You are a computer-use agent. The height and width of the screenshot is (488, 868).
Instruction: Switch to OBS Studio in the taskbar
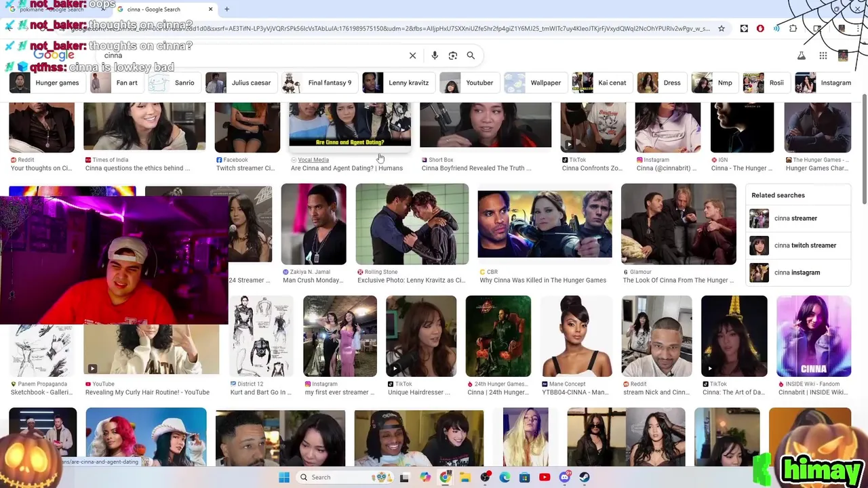[485, 477]
